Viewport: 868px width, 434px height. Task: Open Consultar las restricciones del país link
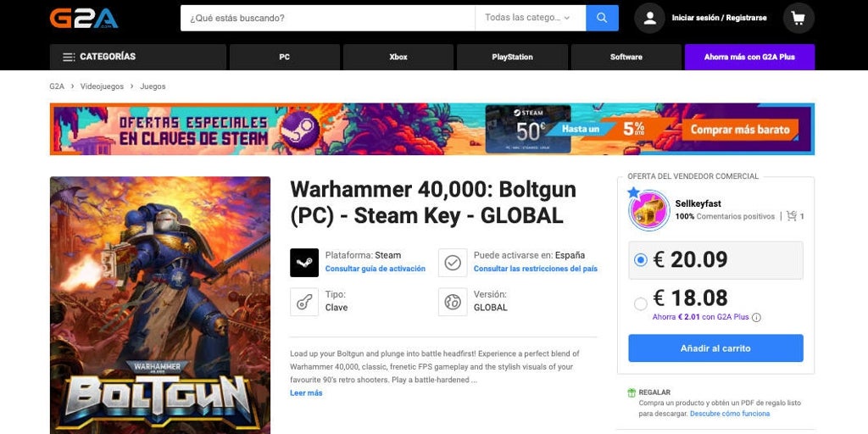(x=536, y=269)
